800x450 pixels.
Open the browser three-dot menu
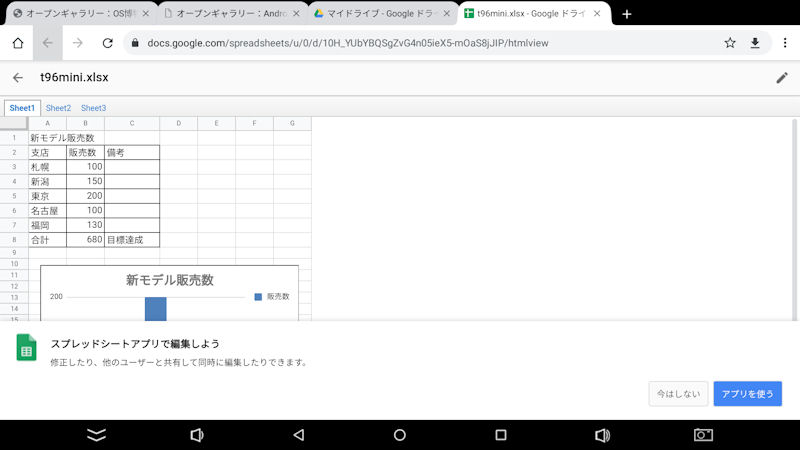point(785,43)
